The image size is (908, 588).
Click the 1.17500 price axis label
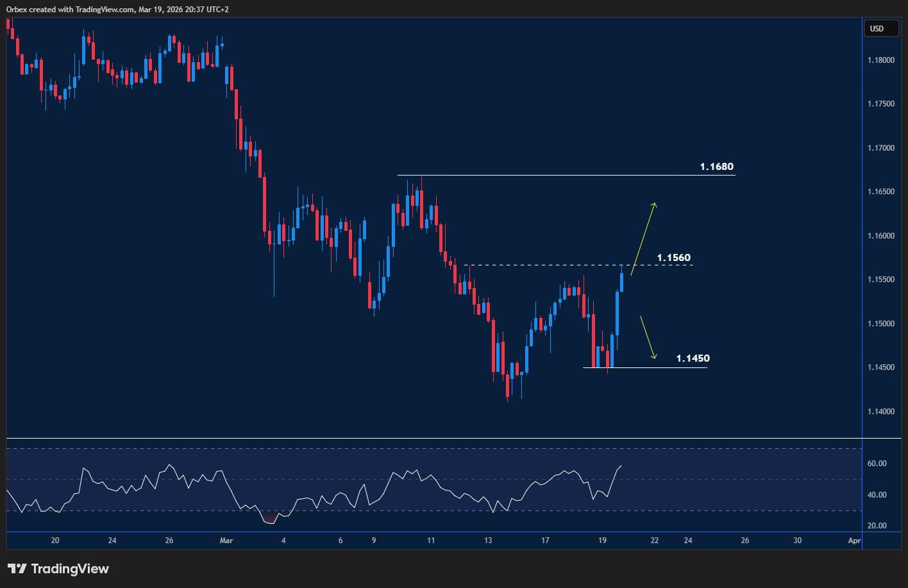880,104
